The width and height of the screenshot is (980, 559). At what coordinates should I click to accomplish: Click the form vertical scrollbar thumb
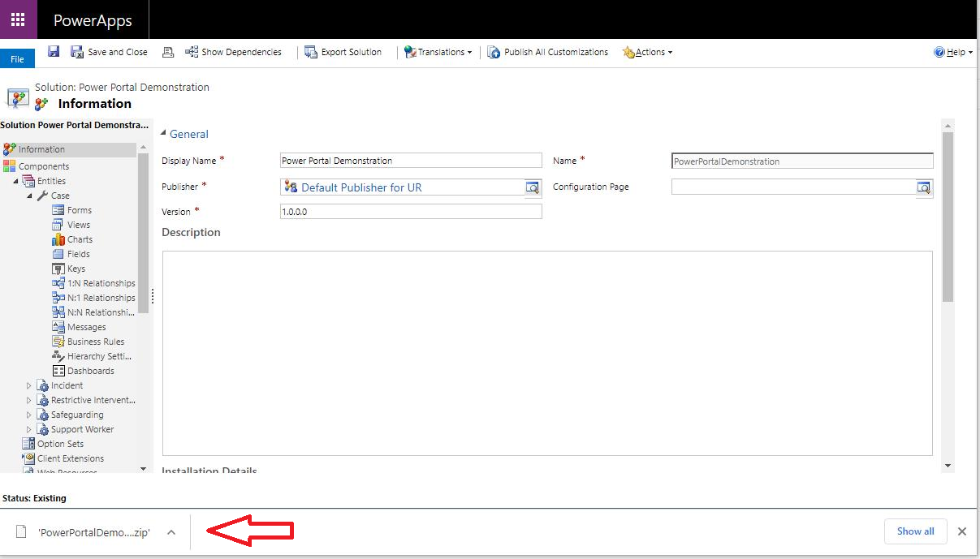click(x=948, y=217)
